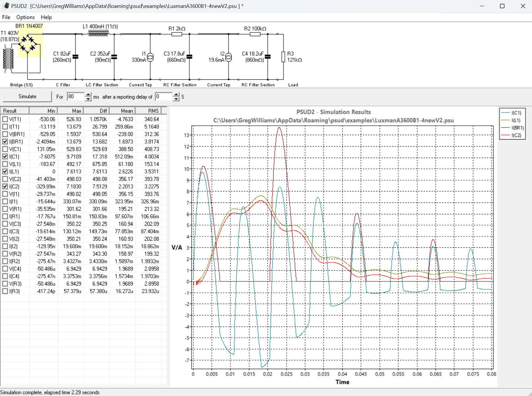Screen dimensions: 532x396
Task: Click the Simulate button
Action: click(x=27, y=96)
